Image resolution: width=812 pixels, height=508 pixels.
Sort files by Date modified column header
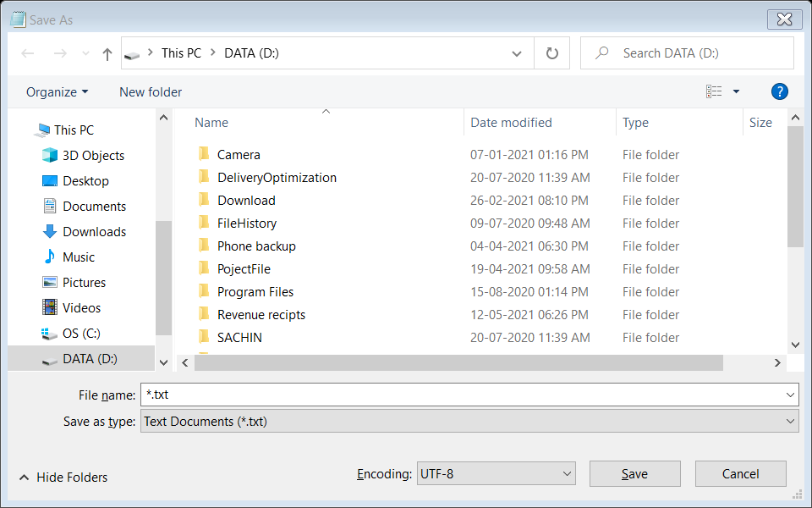point(511,123)
